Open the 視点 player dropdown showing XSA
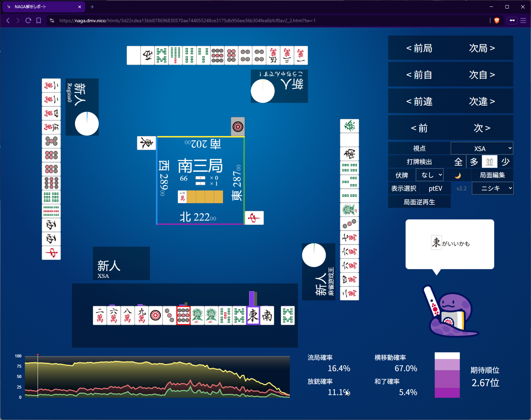Viewport: 531px width, 420px height. point(482,148)
